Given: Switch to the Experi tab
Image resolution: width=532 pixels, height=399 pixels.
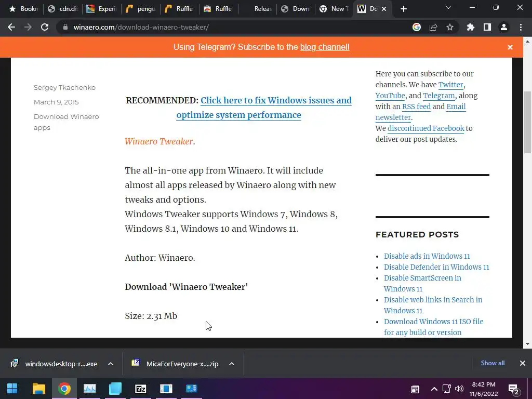Looking at the screenshot, I should (102, 9).
